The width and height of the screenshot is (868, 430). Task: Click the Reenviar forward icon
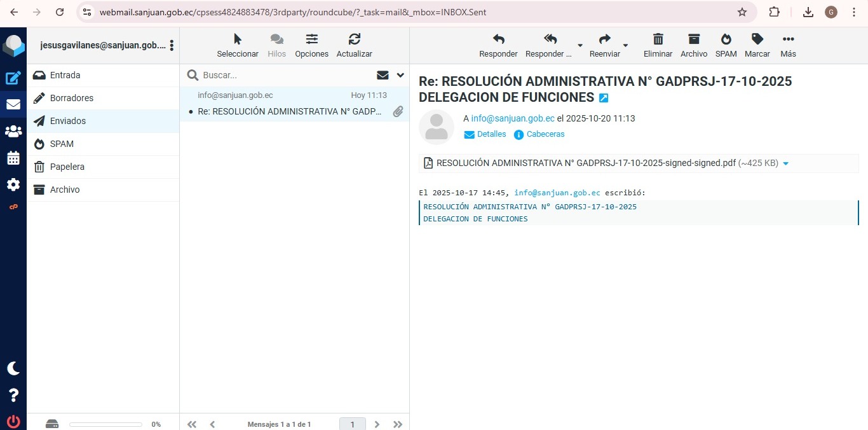pos(604,45)
